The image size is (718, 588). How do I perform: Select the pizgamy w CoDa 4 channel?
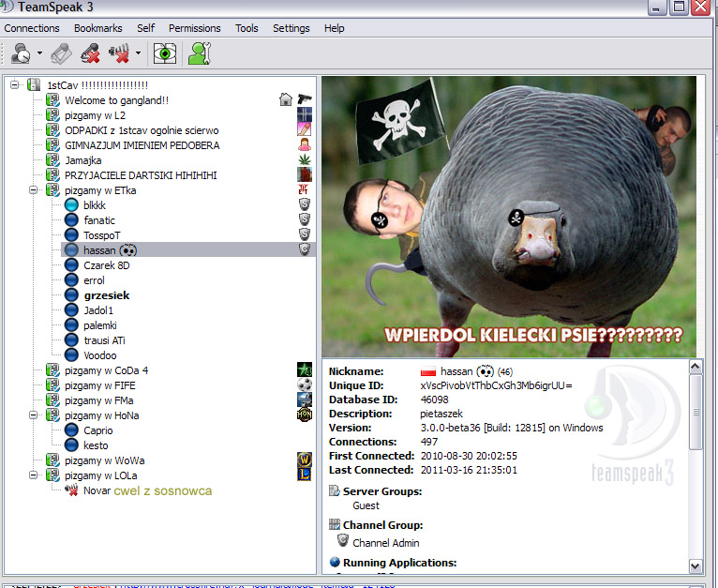point(107,370)
